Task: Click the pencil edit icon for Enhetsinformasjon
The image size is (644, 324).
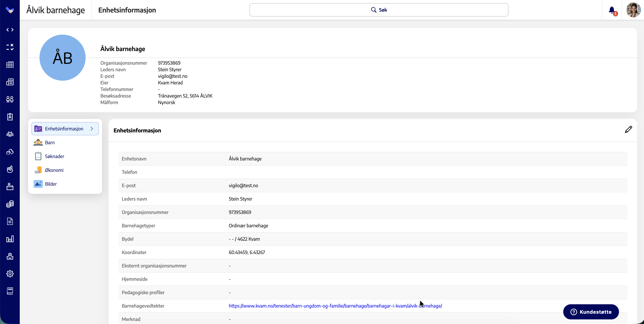Action: click(x=628, y=130)
